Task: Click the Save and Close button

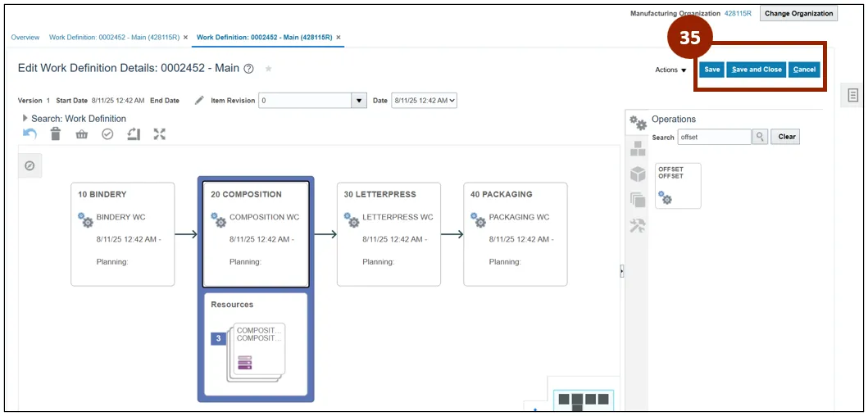Action: (x=756, y=70)
